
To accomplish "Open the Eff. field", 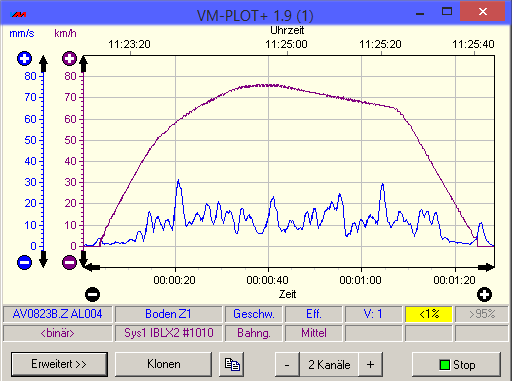I will 314,314.
